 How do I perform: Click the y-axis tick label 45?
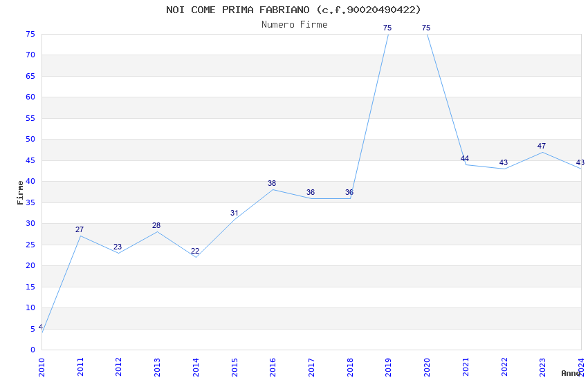pyautogui.click(x=30, y=160)
